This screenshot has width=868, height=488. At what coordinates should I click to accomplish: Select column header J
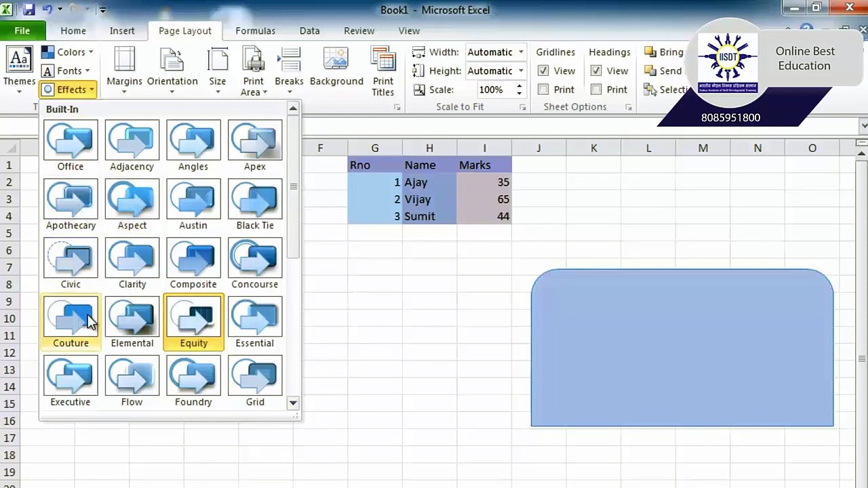[538, 148]
